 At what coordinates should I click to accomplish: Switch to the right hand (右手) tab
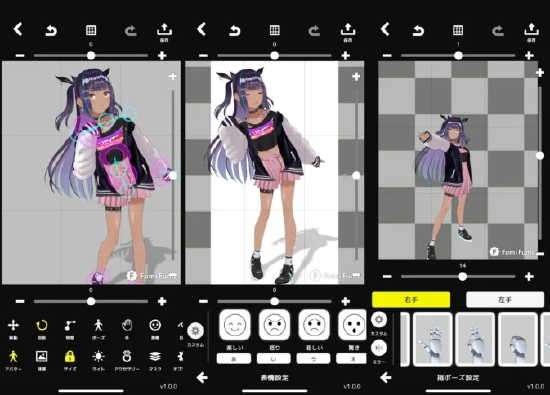411,300
